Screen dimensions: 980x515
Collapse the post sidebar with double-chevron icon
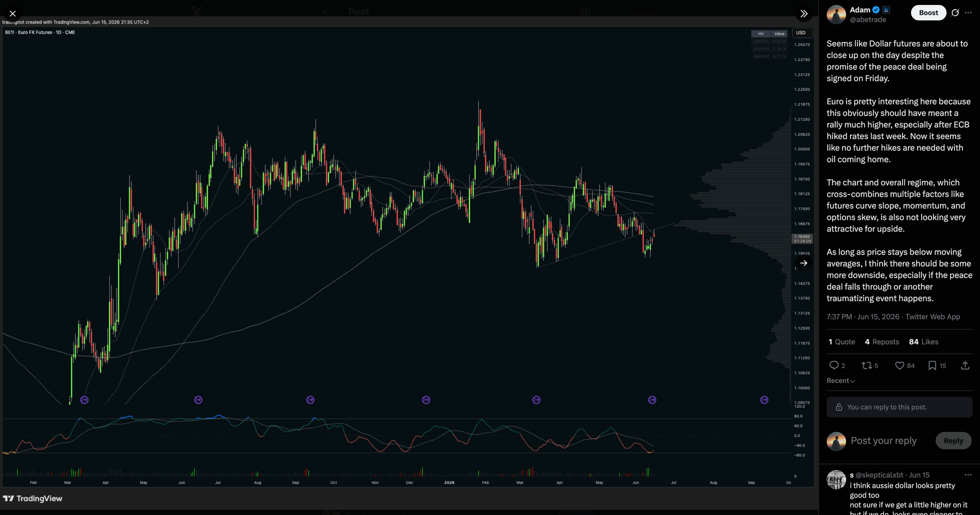click(x=804, y=14)
